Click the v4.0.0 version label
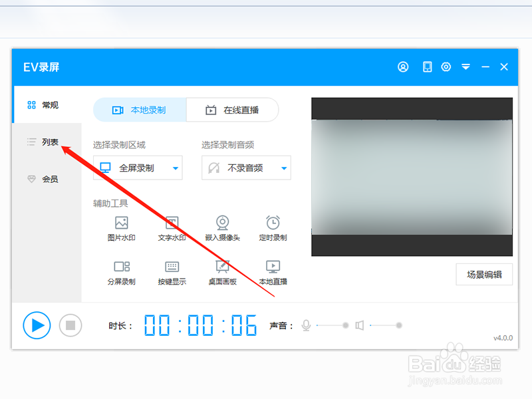 (x=503, y=338)
